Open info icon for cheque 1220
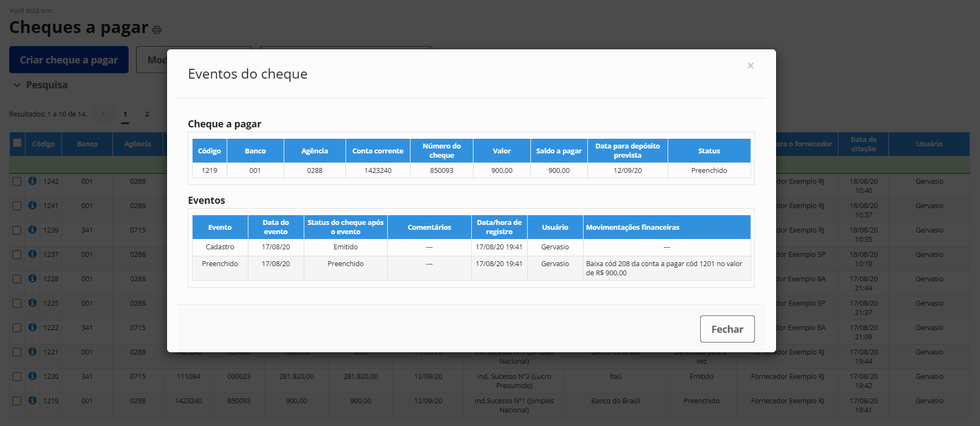This screenshot has height=426, width=980. coord(33,376)
